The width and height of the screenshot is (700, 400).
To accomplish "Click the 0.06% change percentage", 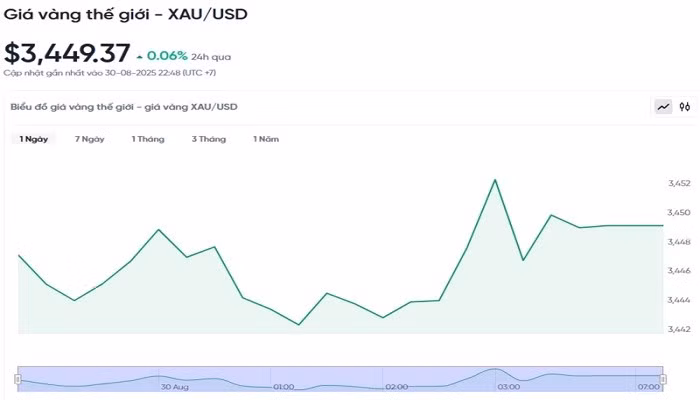I will click(164, 55).
